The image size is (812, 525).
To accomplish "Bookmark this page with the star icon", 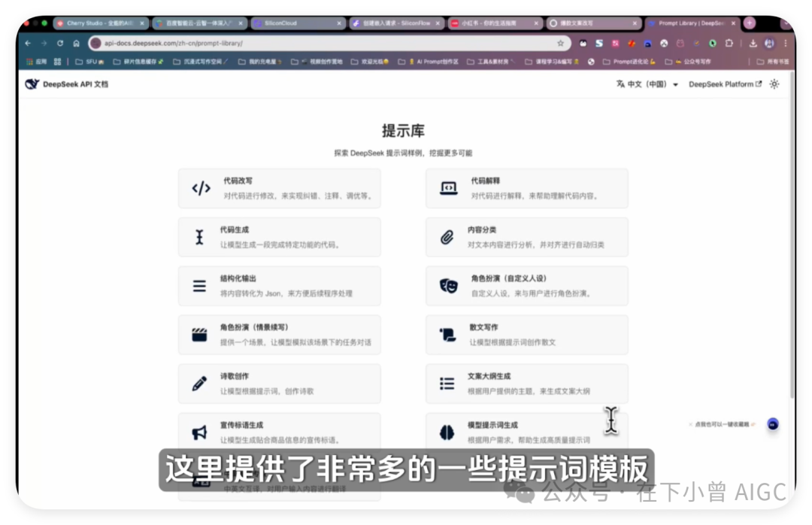I will pos(560,44).
